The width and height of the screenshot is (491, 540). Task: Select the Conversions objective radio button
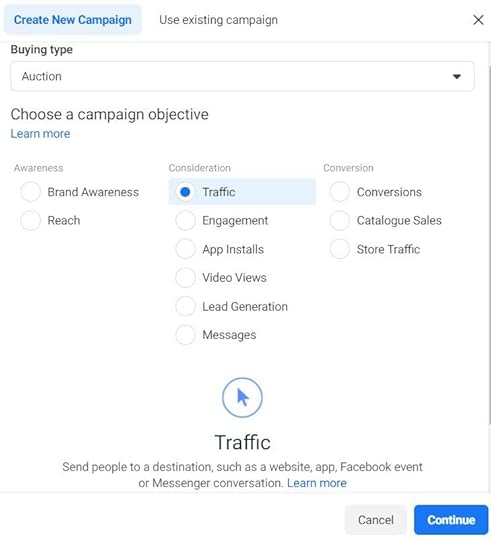(x=339, y=192)
